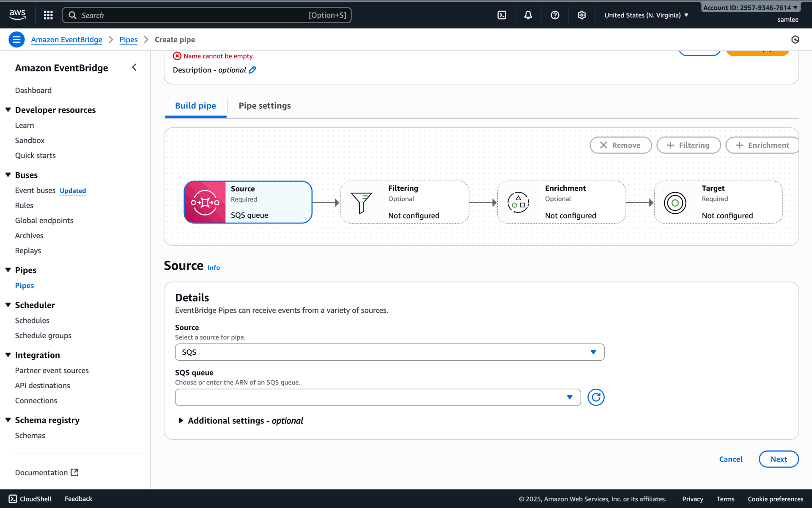Click the Next button
Screen dimensions: 812x508
779,459
